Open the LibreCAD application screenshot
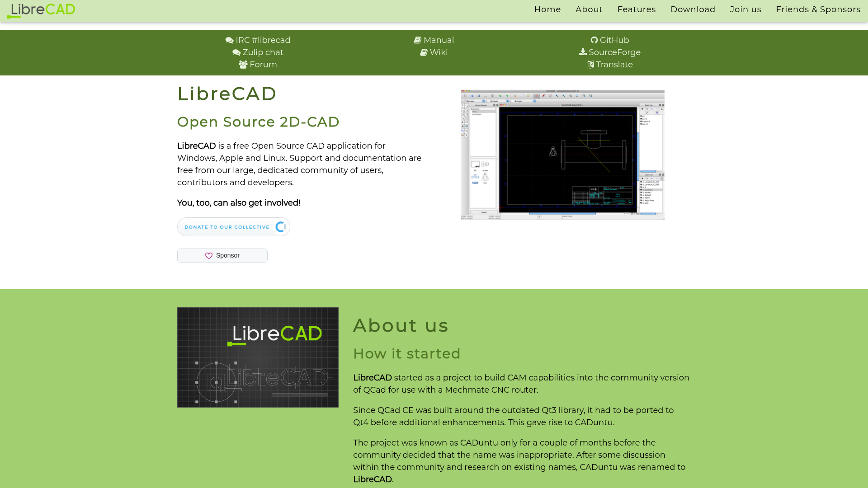The width and height of the screenshot is (868, 488). pyautogui.click(x=562, y=154)
